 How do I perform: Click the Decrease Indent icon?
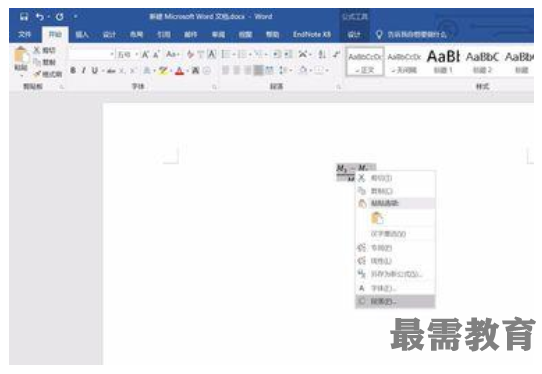tap(277, 54)
